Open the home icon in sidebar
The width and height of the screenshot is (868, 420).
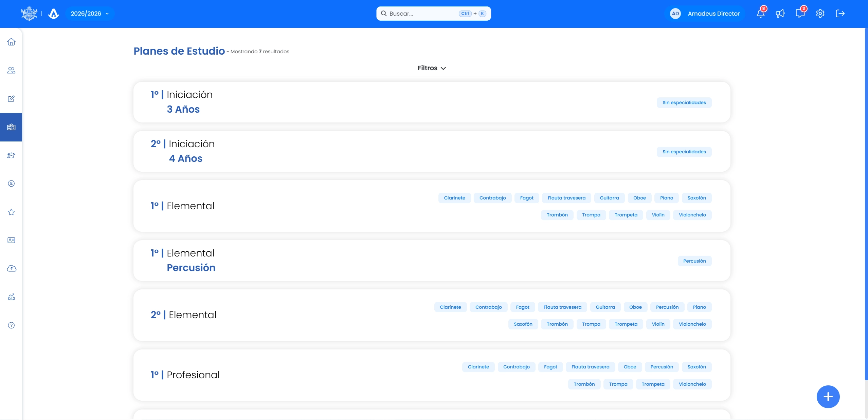11,42
